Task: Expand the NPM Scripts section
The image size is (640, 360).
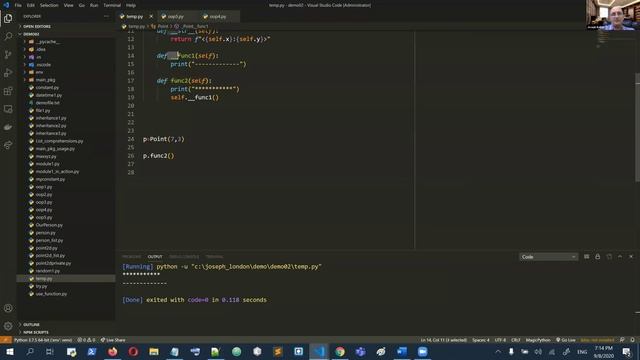Action: point(66,332)
